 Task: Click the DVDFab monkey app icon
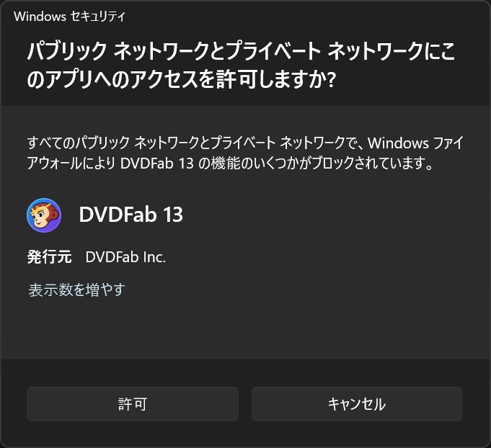pyautogui.click(x=44, y=215)
